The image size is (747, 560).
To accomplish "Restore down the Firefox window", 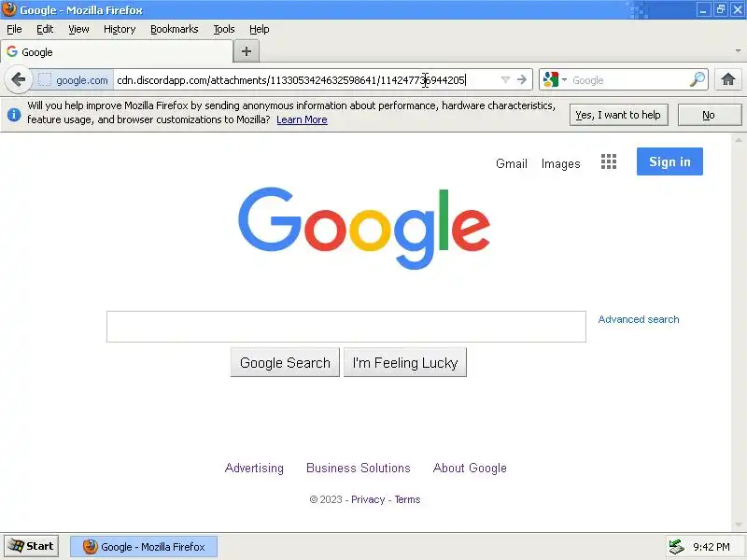I will (x=721, y=9).
